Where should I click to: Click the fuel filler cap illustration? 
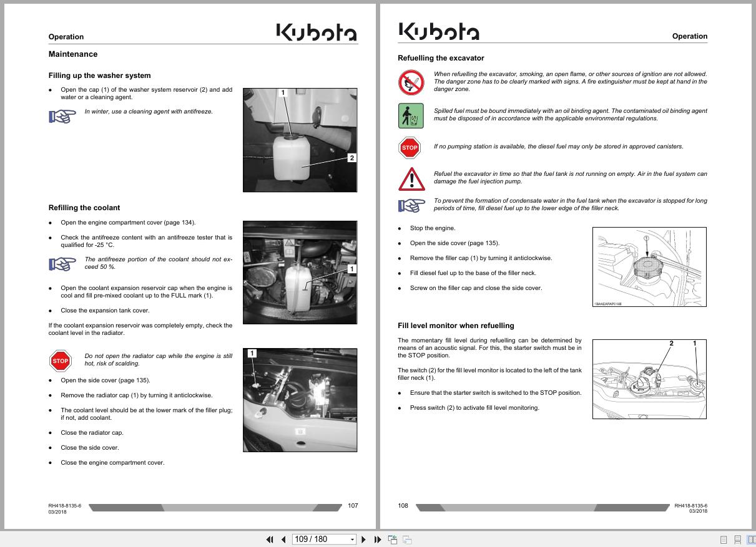point(649,266)
